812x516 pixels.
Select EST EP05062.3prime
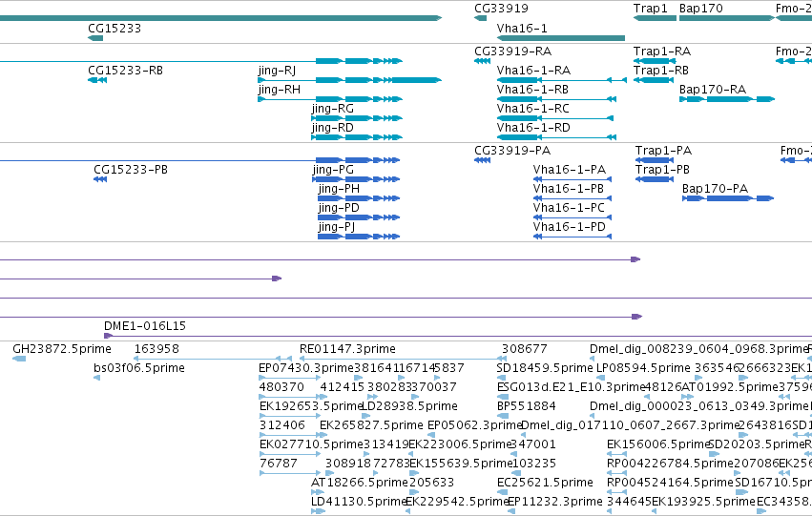click(x=474, y=425)
